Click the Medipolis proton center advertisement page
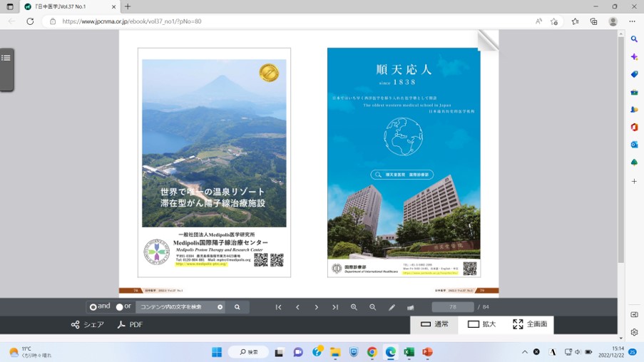Viewport: 644px width, 362px height. pyautogui.click(x=214, y=162)
